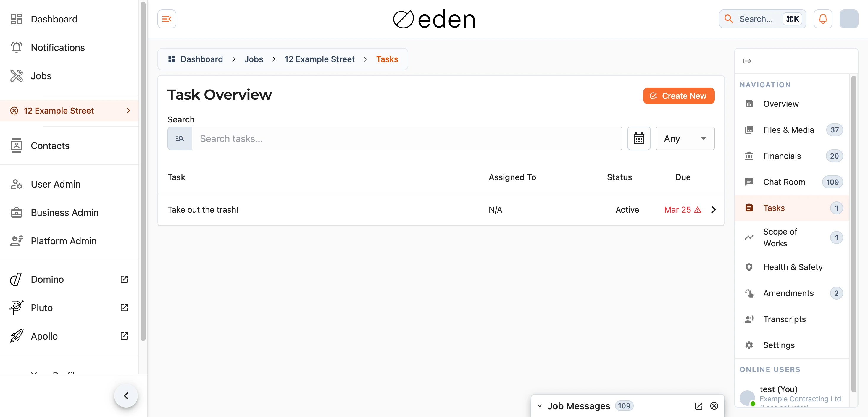The image size is (868, 417).
Task: Click the user avatar in top right
Action: click(848, 19)
